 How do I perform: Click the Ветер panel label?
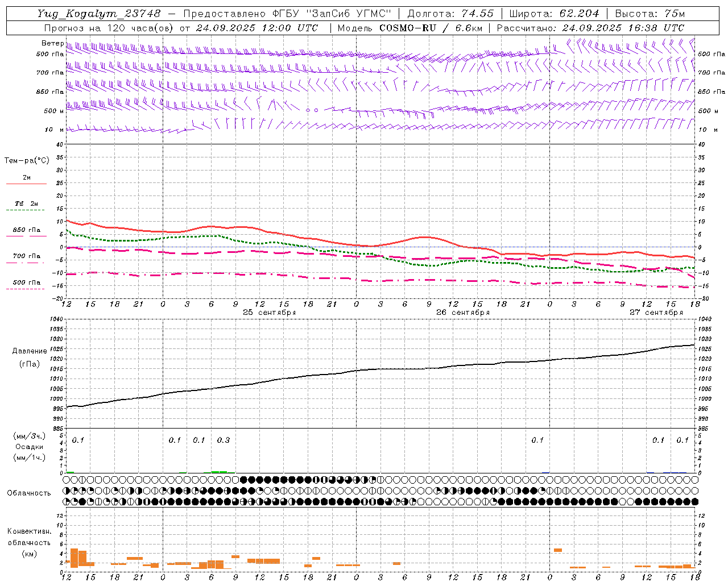pos(52,43)
